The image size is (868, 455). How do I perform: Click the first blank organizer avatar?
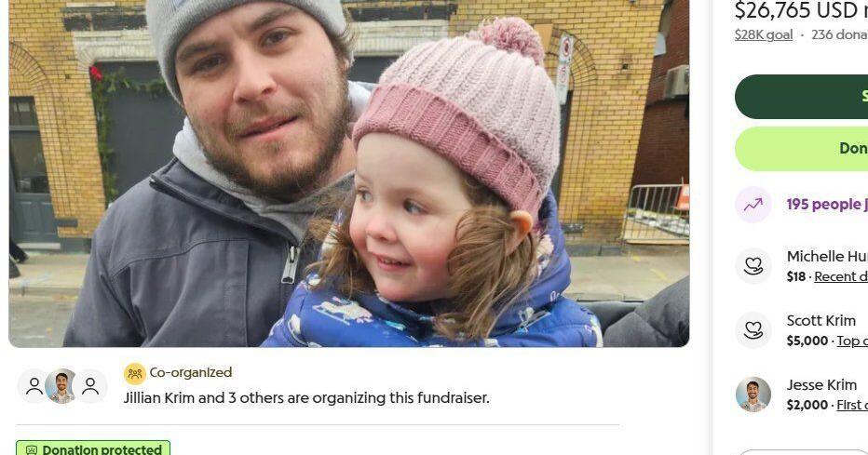(34, 386)
